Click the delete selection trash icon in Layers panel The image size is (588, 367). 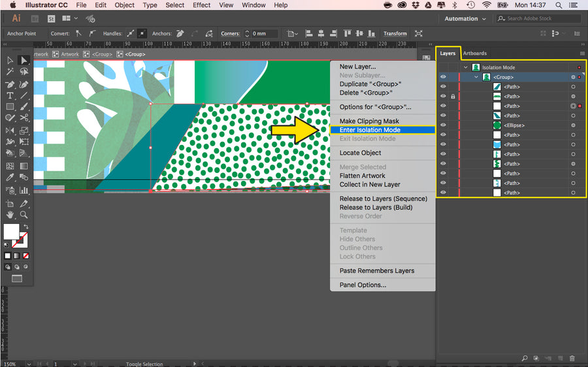pos(572,358)
